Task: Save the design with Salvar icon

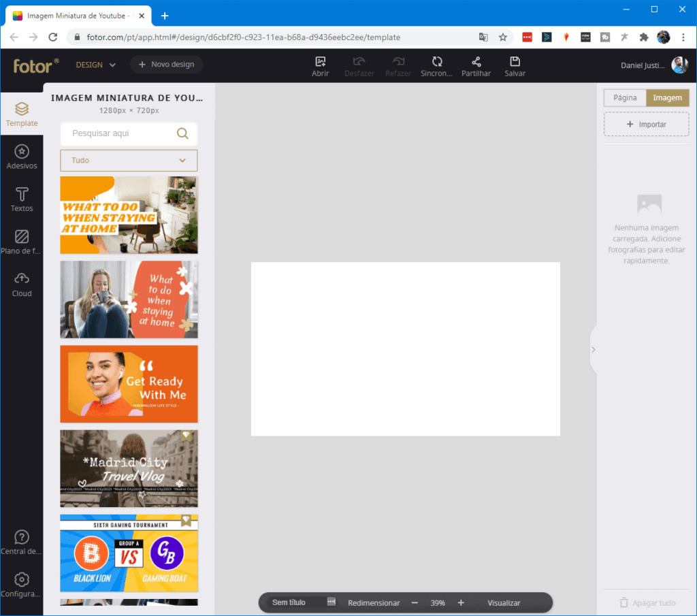Action: [515, 65]
